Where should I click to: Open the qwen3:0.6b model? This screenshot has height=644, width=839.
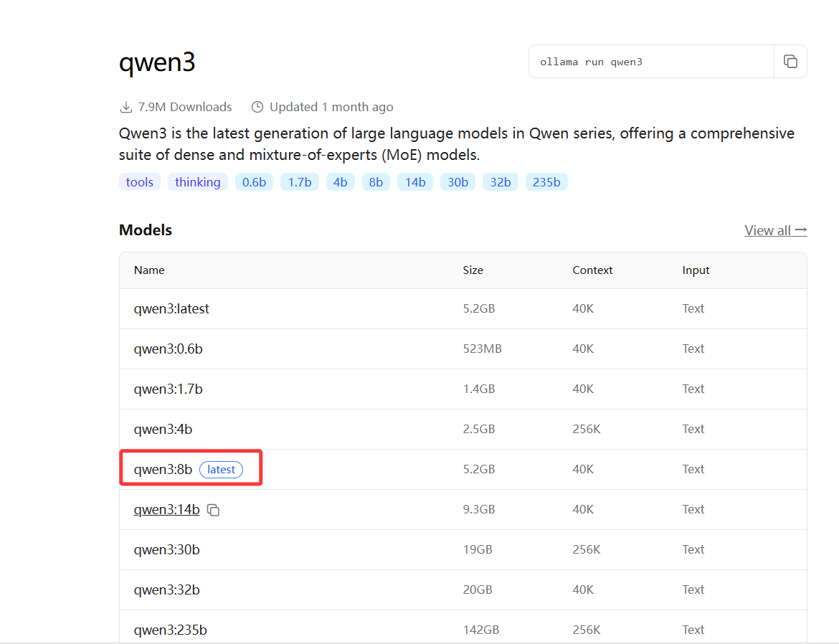(168, 349)
